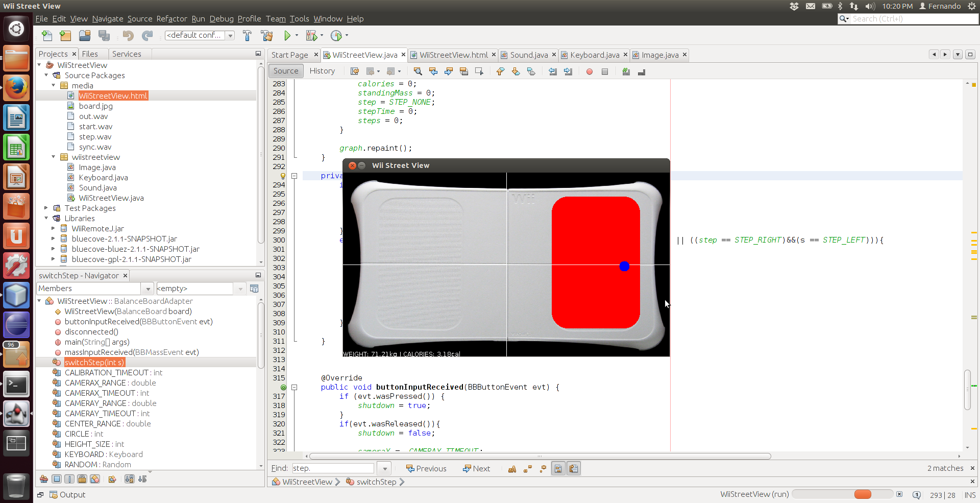The width and height of the screenshot is (980, 503).
Task: Open the Refactor menu
Action: 171,19
